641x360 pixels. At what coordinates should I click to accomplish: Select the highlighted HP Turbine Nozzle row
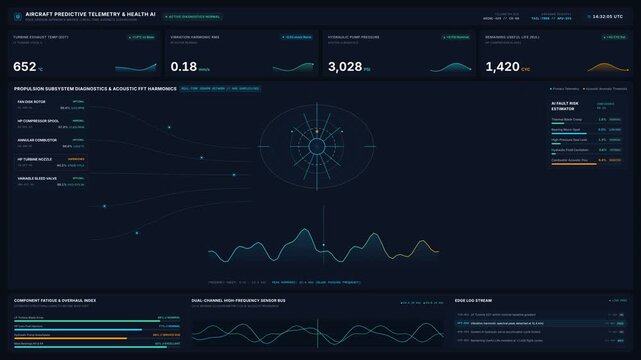[51, 162]
